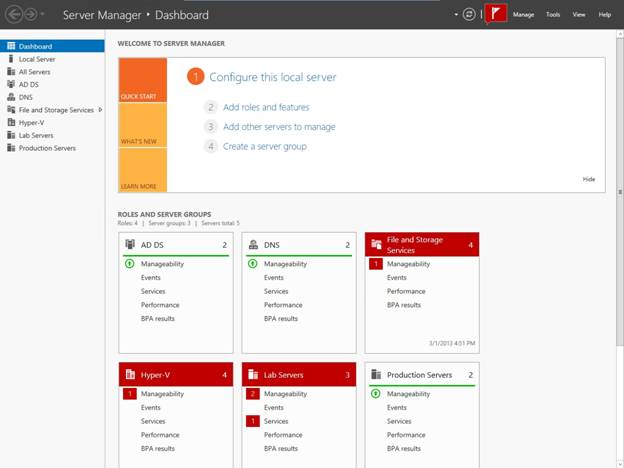Select the Learn More tile
This screenshot has width=624, height=468.
[142, 170]
